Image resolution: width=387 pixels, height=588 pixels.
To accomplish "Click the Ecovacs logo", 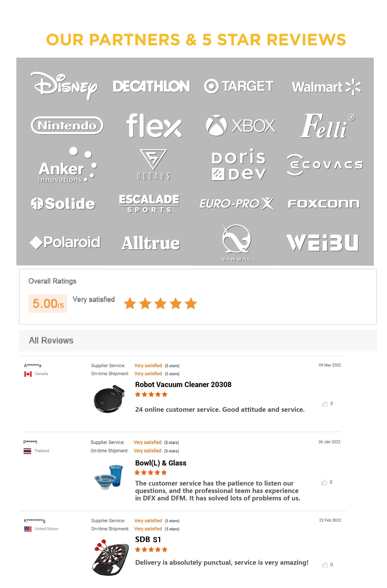I will coord(325,165).
